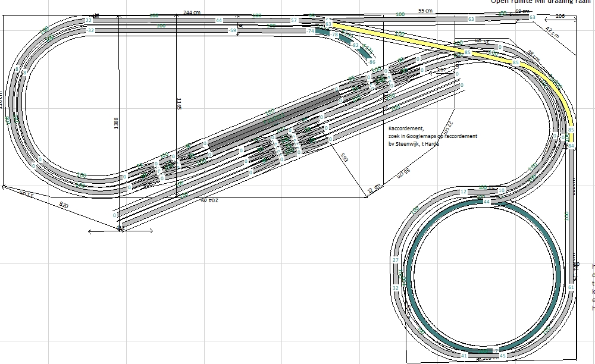Select the "1165" vertical dimension label
595x364 pixels.
tap(178, 103)
